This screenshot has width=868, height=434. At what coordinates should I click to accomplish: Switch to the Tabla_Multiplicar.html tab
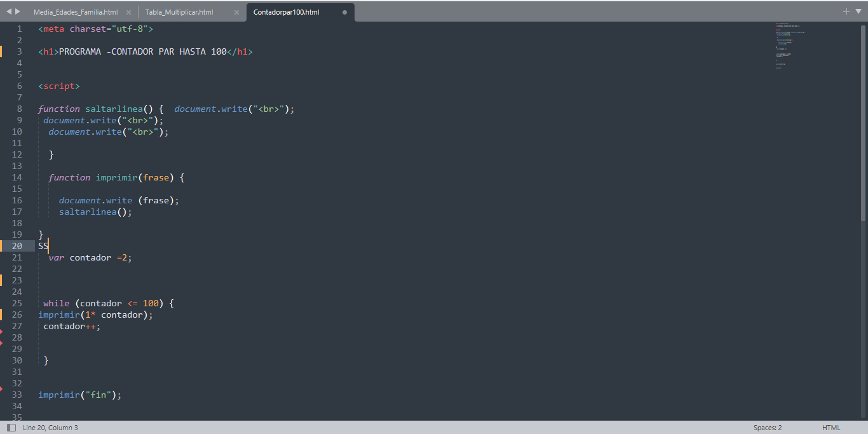pyautogui.click(x=179, y=12)
